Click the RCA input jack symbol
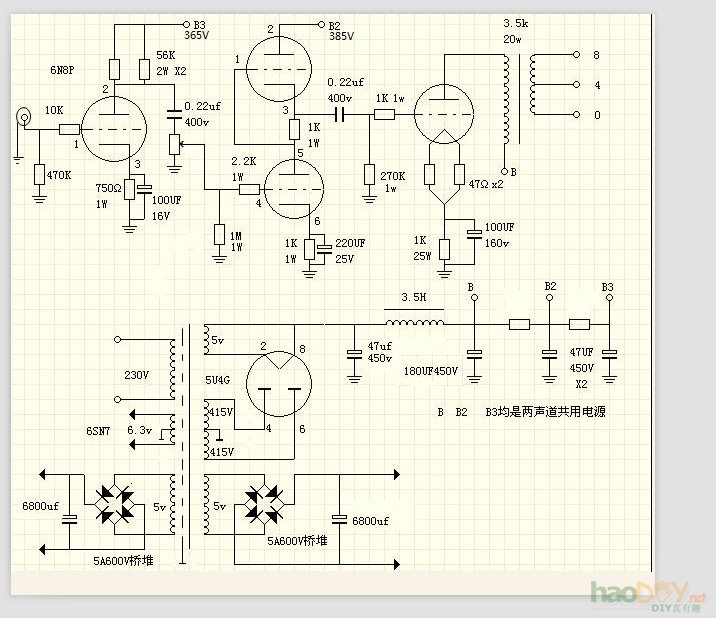The height and width of the screenshot is (618, 716). [x=22, y=119]
